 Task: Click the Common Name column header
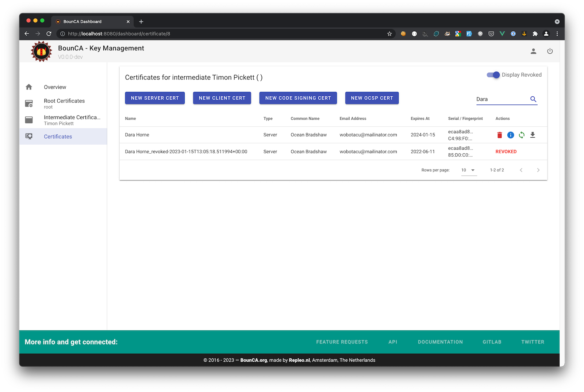click(305, 119)
